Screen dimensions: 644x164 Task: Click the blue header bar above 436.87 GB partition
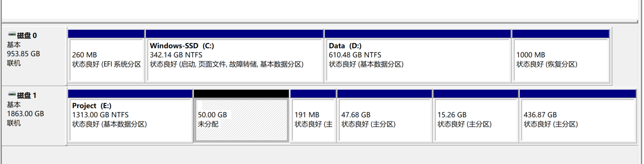pyautogui.click(x=578, y=94)
